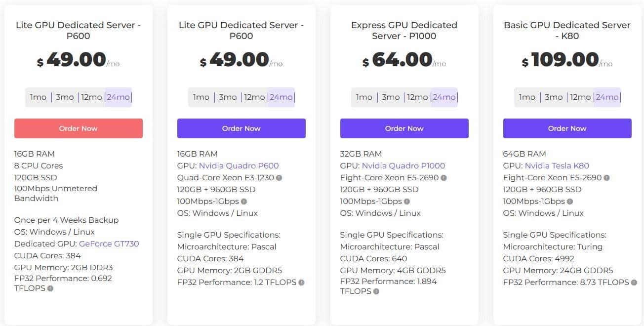This screenshot has height=326, width=644.
Task: Click info icon next to K80 plan's Xeon E5-2690
Action: [x=606, y=178]
